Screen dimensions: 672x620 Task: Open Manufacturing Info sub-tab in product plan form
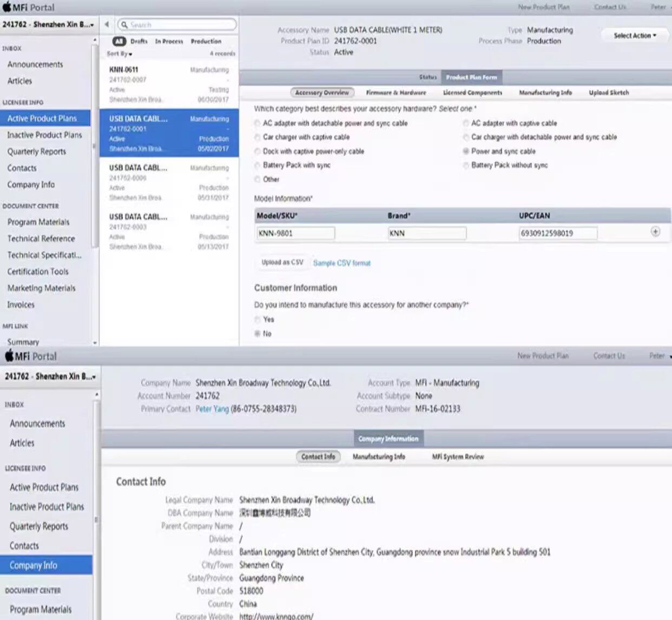coord(545,93)
